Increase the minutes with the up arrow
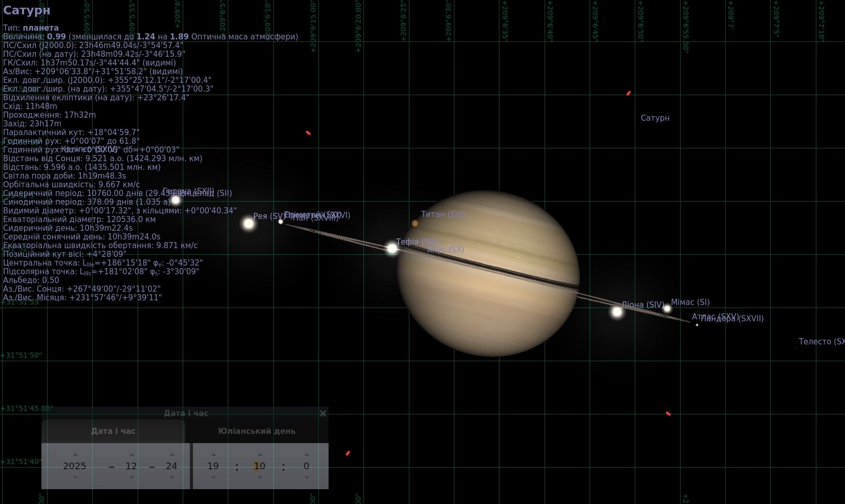The width and height of the screenshot is (845, 504). pyautogui.click(x=260, y=454)
